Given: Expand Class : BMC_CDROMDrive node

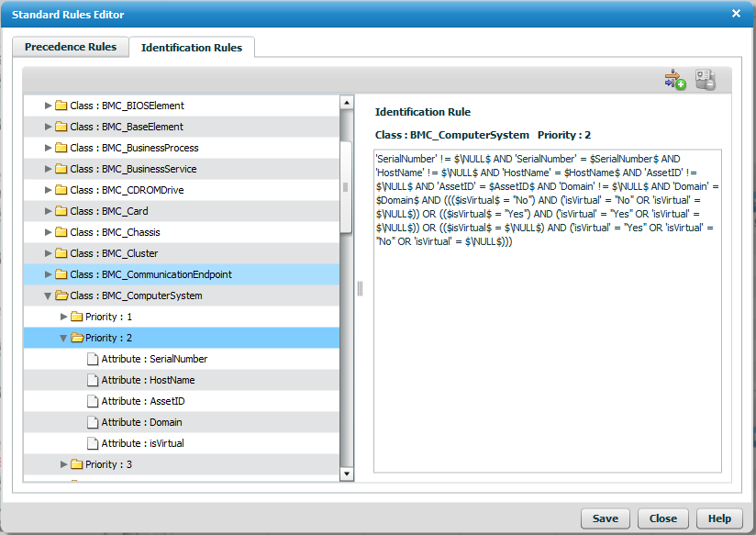Looking at the screenshot, I should tap(48, 190).
